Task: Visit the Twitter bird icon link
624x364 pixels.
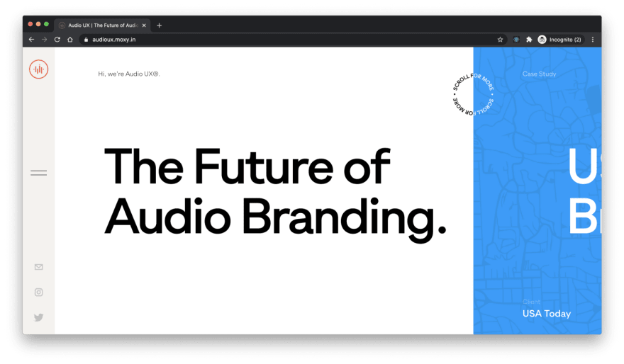Action: (38, 317)
